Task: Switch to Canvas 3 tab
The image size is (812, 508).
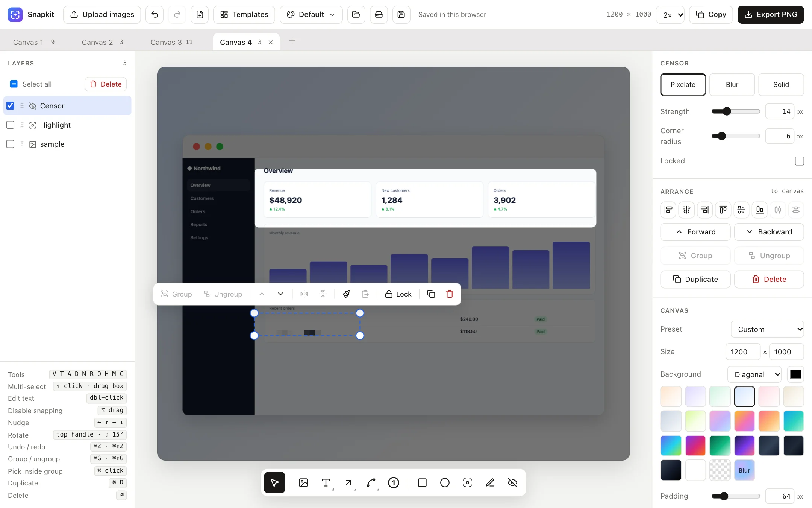Action: (x=171, y=42)
